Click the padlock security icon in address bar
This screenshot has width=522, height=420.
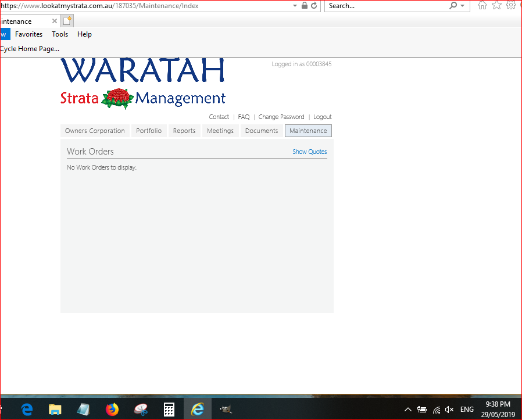[304, 5]
